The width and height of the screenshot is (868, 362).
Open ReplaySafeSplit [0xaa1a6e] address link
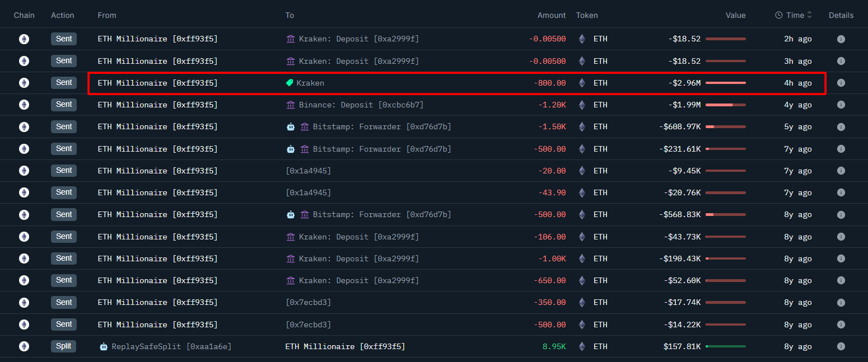pos(171,346)
